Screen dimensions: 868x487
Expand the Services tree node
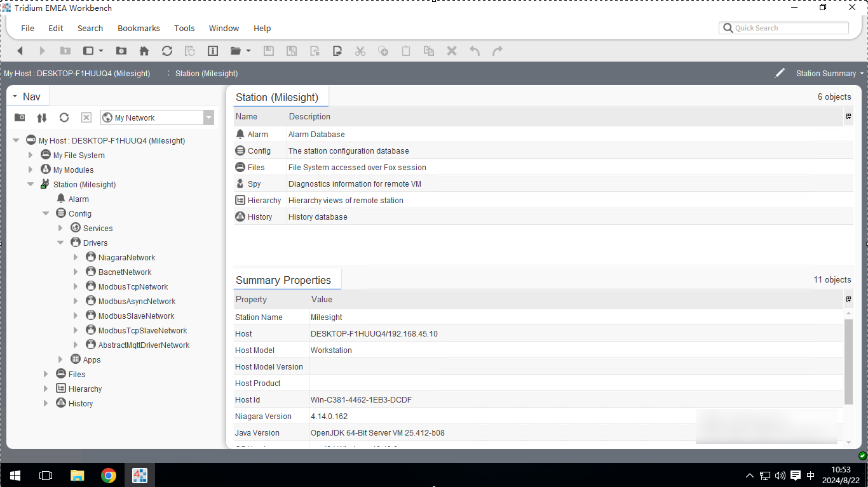[60, 228]
